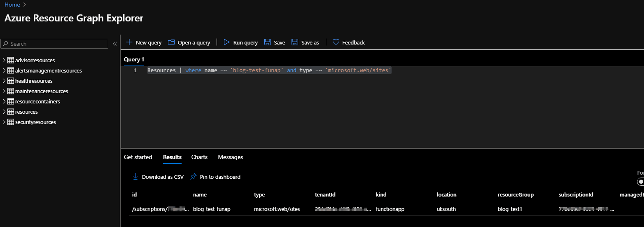Open the Messages tab
The width and height of the screenshot is (644, 227).
[x=231, y=157]
